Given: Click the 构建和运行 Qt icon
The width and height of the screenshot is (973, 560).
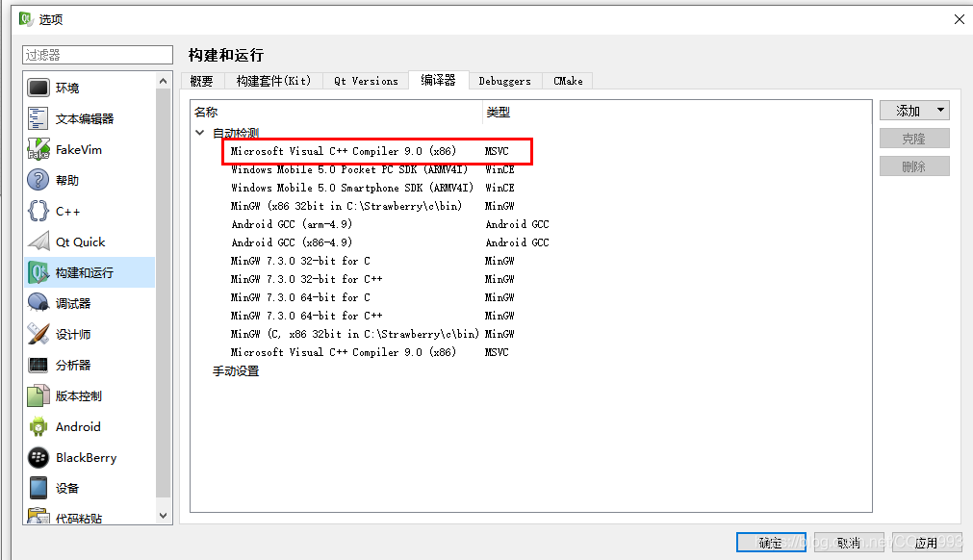Looking at the screenshot, I should click(38, 272).
